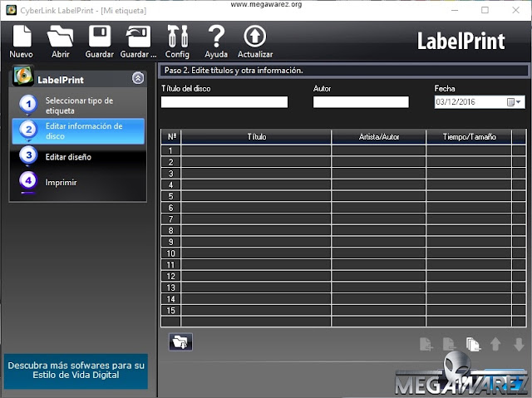The width and height of the screenshot is (532, 398).
Task: Move track down with down arrow
Action: [x=519, y=345]
